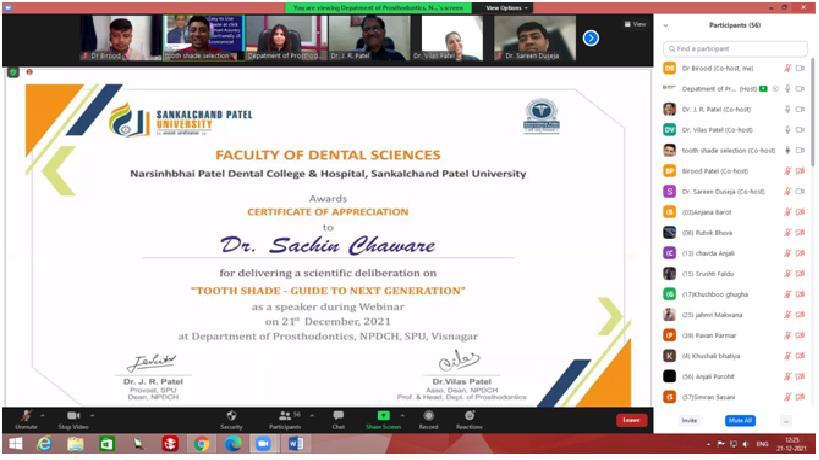Click Tooth shade selection's avatar in participant list

(x=669, y=150)
